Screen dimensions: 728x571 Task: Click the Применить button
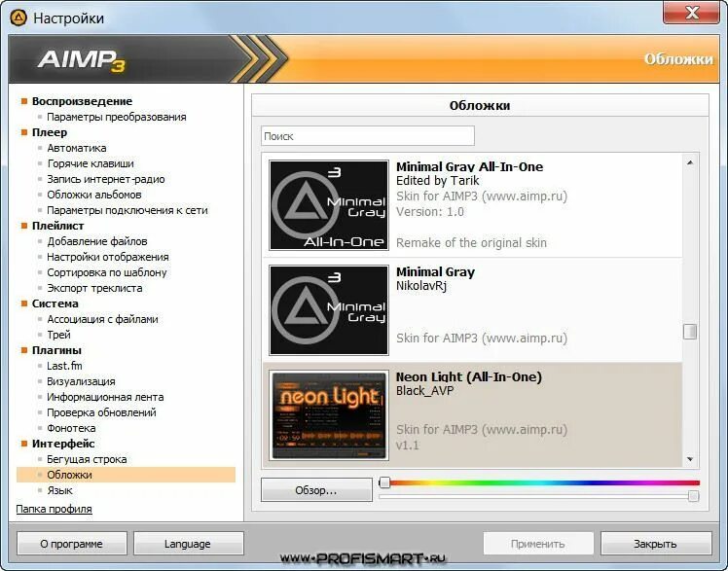(537, 543)
